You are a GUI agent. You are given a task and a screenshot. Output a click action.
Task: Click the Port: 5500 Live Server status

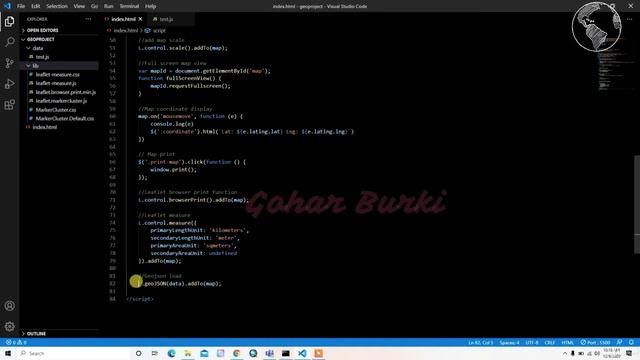(596, 342)
